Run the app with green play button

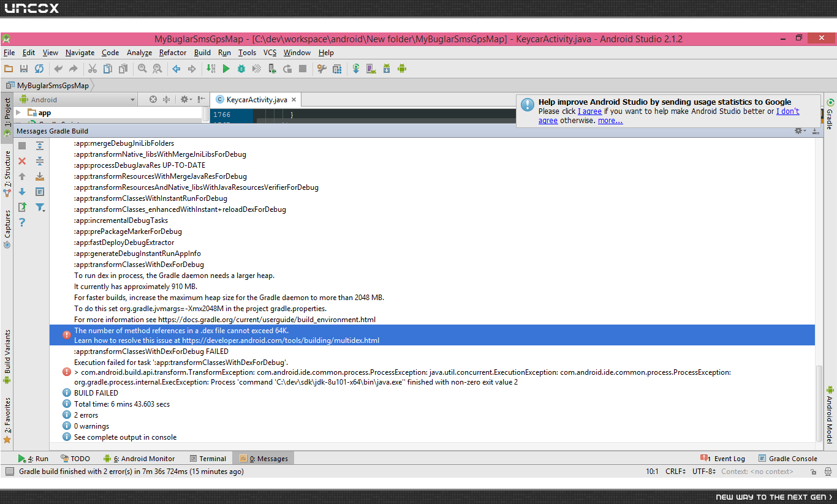pos(226,69)
